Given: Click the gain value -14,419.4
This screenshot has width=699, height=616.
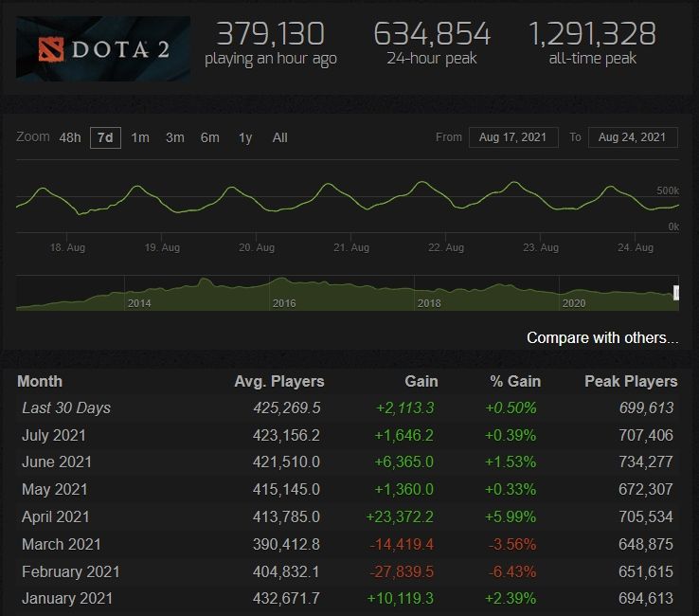Looking at the screenshot, I should pos(402,544).
